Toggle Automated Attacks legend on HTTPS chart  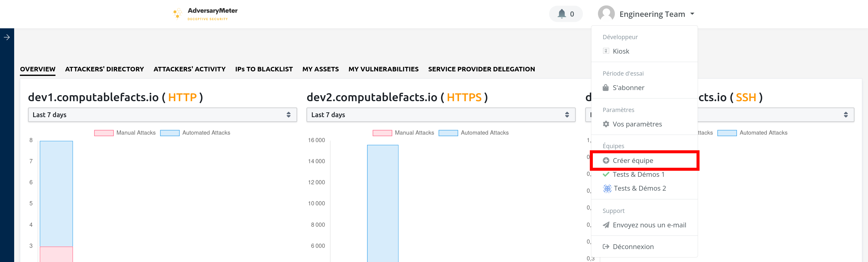click(x=484, y=133)
